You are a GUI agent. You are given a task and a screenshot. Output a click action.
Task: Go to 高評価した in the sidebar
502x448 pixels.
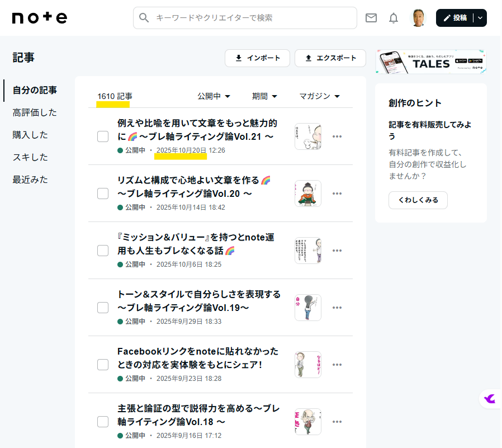click(x=35, y=112)
